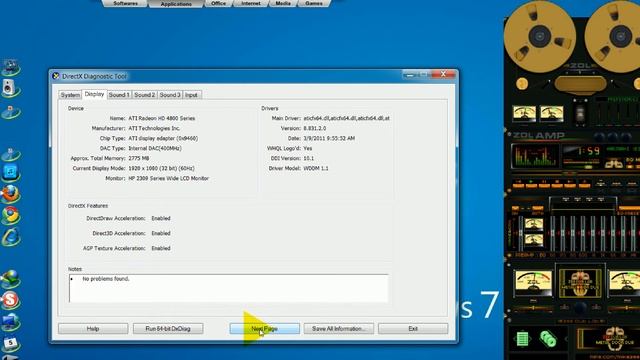Viewport: 640px width, 360px height.
Task: Open the red S icon in dock
Action: 10,300
